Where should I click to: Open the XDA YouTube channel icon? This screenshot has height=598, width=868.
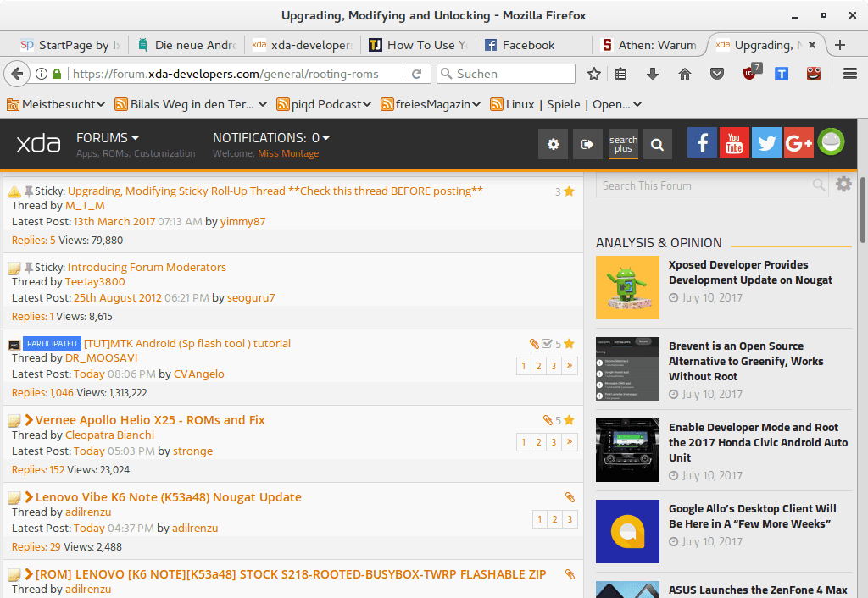coord(734,144)
